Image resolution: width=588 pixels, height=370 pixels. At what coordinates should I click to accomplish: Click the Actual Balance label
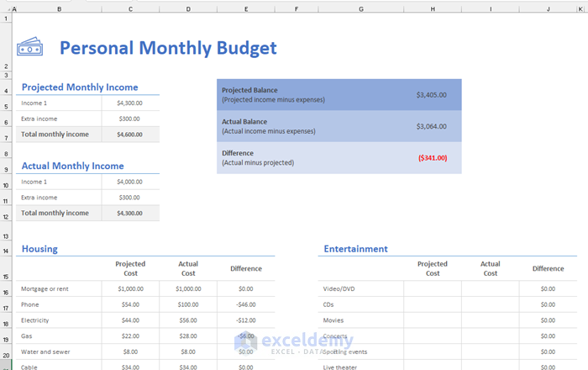244,122
